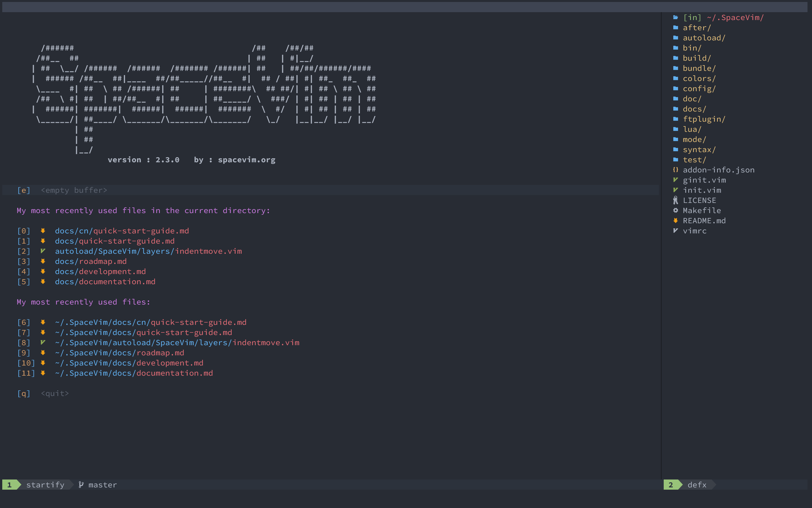
Task: Open docs/cn/quick-start-guide.md entry [0]
Action: tap(122, 231)
